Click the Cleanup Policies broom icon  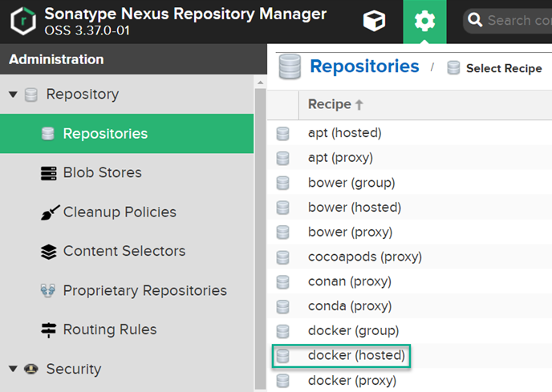tap(50, 212)
